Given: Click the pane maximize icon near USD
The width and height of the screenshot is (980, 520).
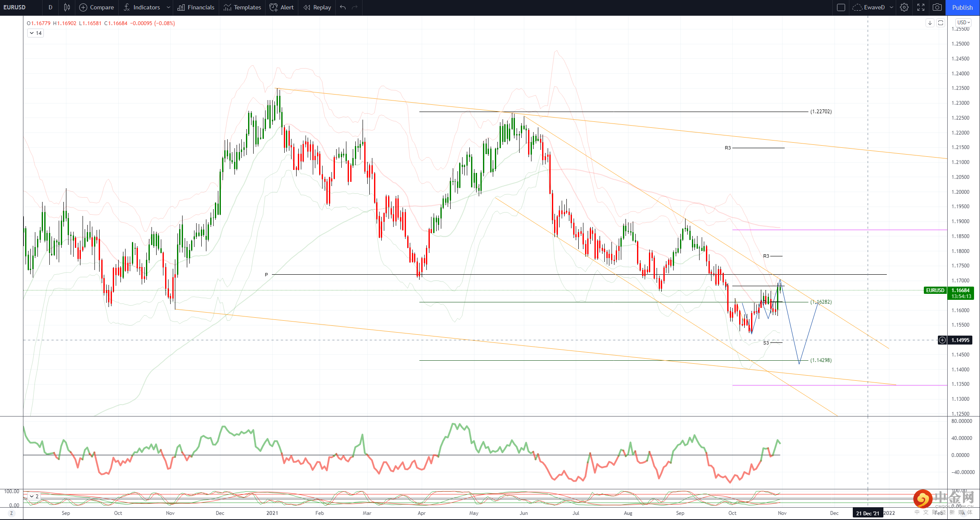Looking at the screenshot, I should coord(941,23).
